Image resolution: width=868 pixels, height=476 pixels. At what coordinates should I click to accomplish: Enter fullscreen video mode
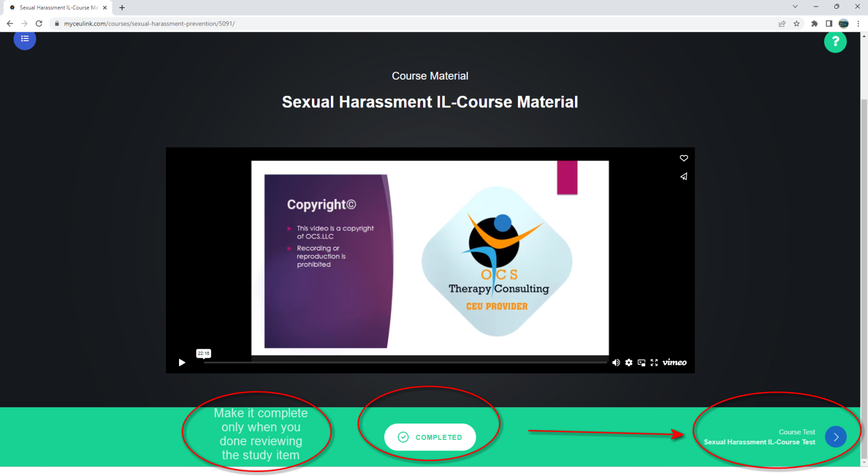pos(654,363)
